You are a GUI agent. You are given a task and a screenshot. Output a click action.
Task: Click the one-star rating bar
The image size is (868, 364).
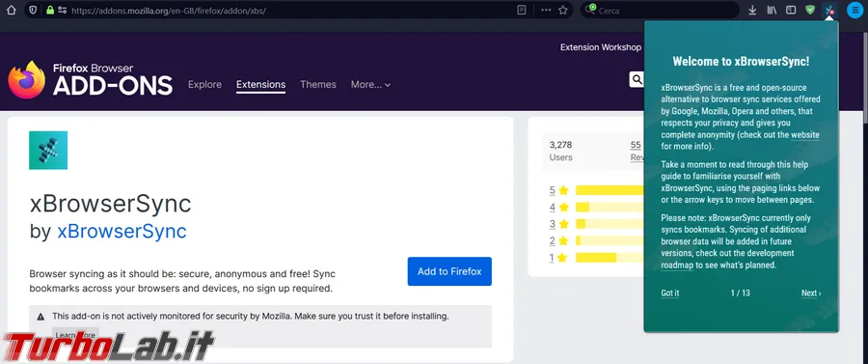[x=610, y=258]
